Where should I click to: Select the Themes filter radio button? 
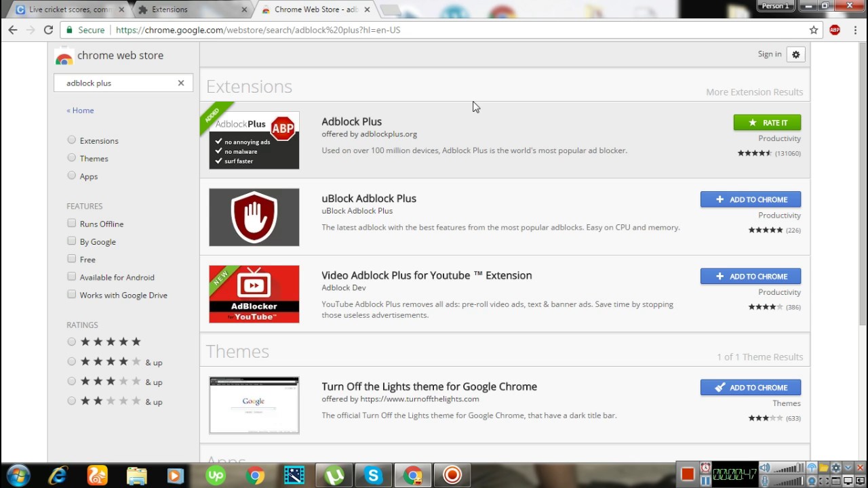(x=72, y=157)
